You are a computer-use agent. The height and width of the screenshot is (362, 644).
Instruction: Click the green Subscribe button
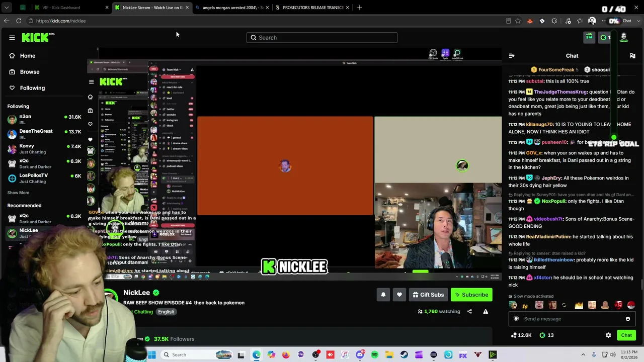tap(471, 295)
